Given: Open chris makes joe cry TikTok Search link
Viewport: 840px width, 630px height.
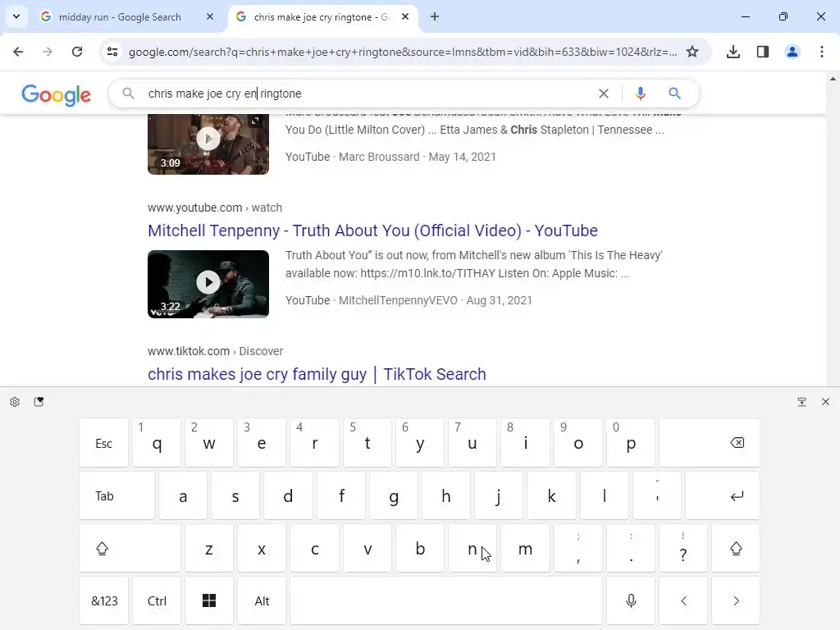Looking at the screenshot, I should [317, 374].
